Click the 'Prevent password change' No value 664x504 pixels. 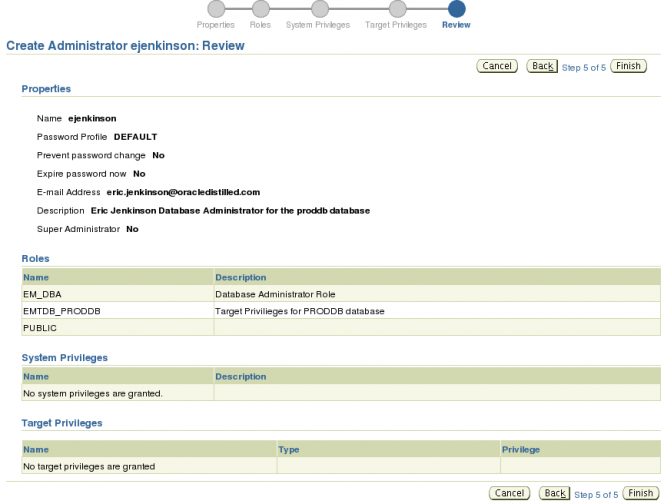pyautogui.click(x=158, y=155)
